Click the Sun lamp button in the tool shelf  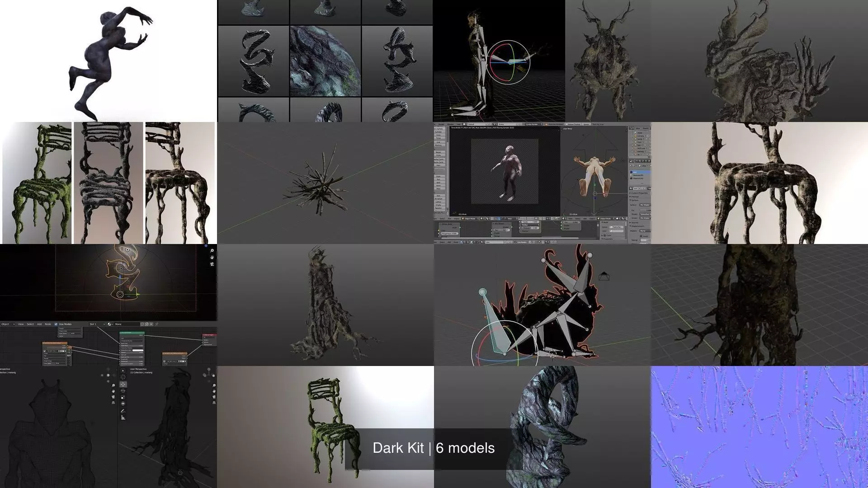[439, 179]
